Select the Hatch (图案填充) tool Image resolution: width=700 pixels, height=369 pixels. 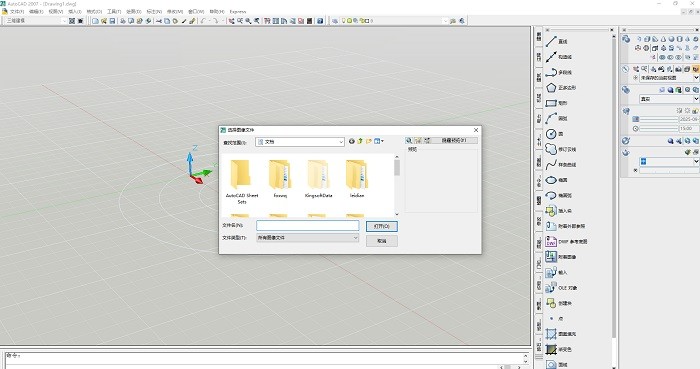(x=560, y=334)
